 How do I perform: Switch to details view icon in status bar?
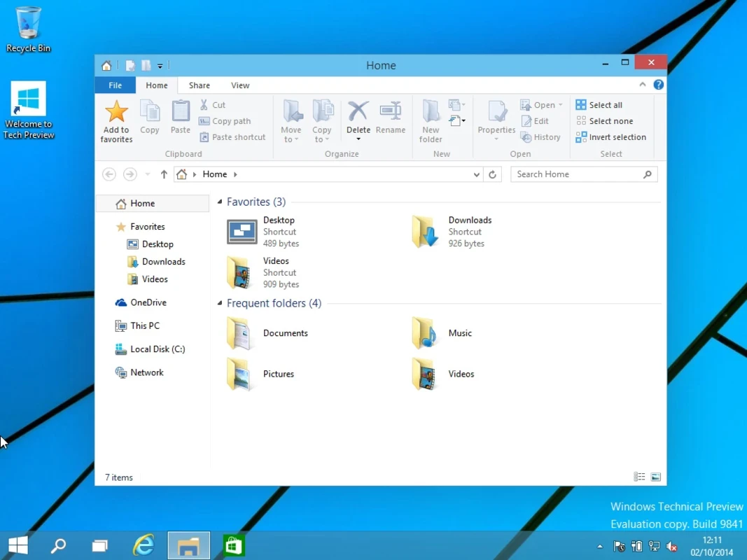click(639, 477)
